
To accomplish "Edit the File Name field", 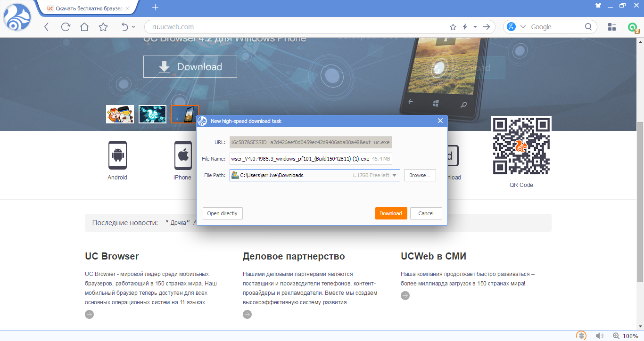I will 311,159.
